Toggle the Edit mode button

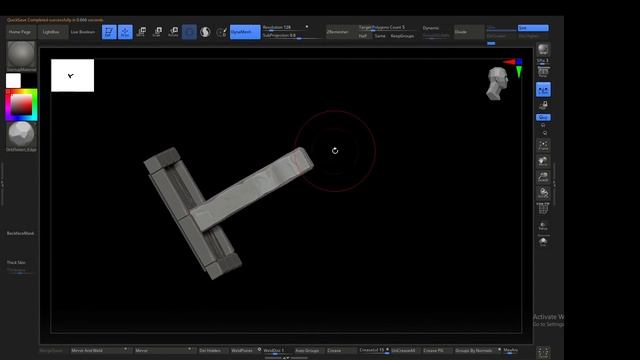pyautogui.click(x=109, y=32)
